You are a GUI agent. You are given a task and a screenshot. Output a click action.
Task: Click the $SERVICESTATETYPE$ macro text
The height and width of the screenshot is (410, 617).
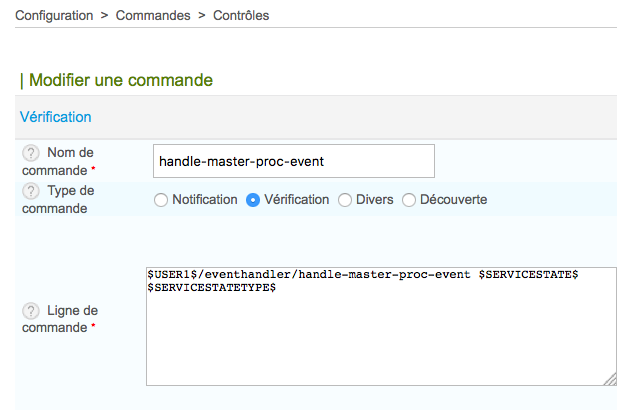[212, 288]
